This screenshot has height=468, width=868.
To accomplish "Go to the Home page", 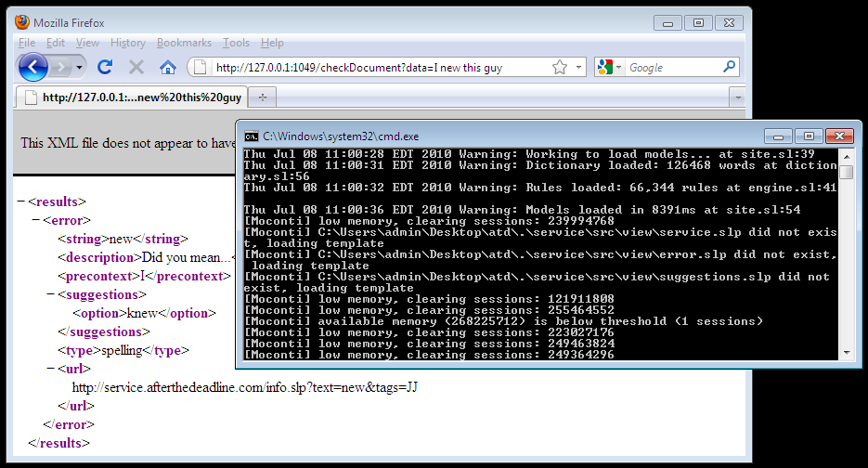I will (167, 67).
